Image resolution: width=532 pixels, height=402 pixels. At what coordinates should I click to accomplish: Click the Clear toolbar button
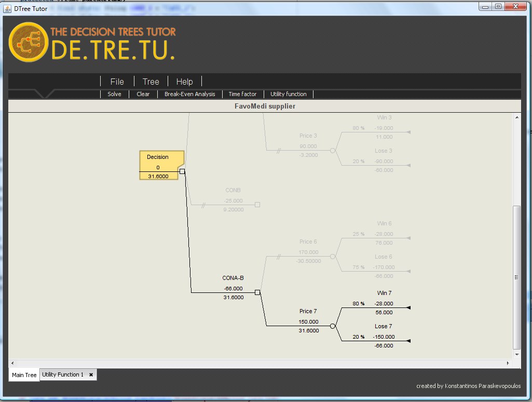point(143,94)
